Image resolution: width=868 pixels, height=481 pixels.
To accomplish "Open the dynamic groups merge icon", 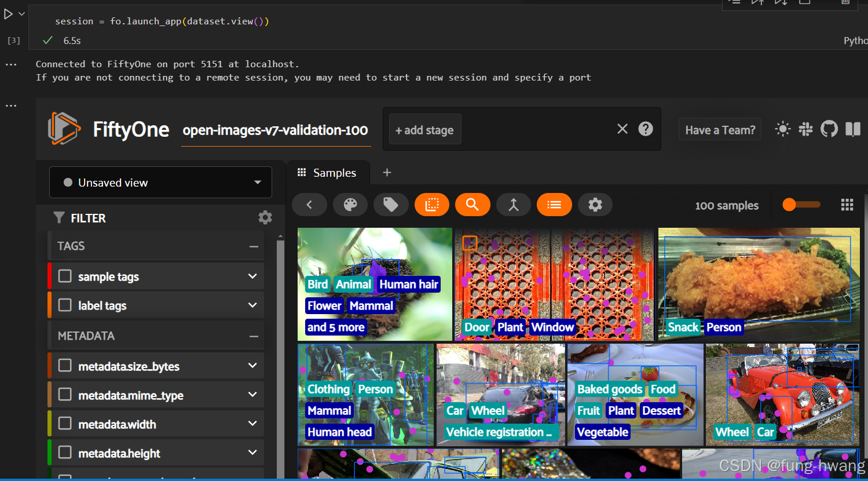I will (x=514, y=205).
